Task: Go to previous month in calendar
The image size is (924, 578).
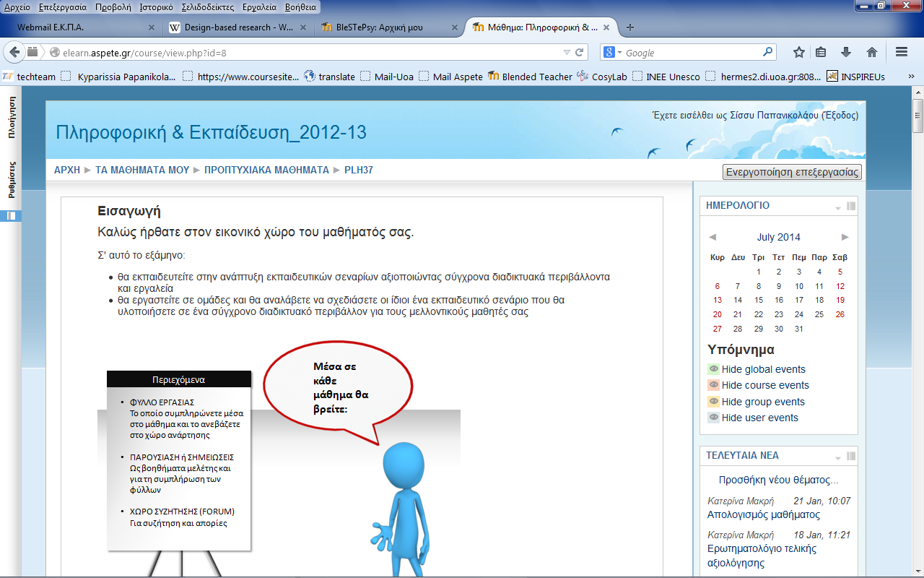Action: [x=712, y=237]
